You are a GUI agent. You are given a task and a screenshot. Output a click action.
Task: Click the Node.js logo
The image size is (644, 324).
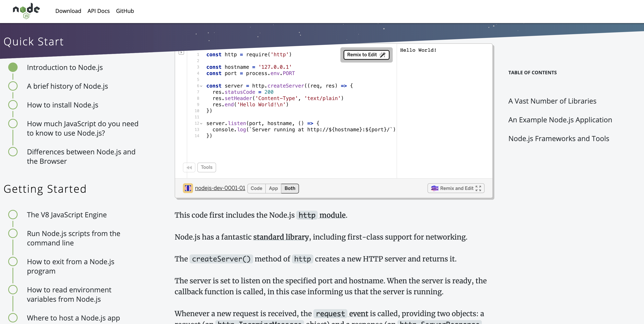pos(26,11)
